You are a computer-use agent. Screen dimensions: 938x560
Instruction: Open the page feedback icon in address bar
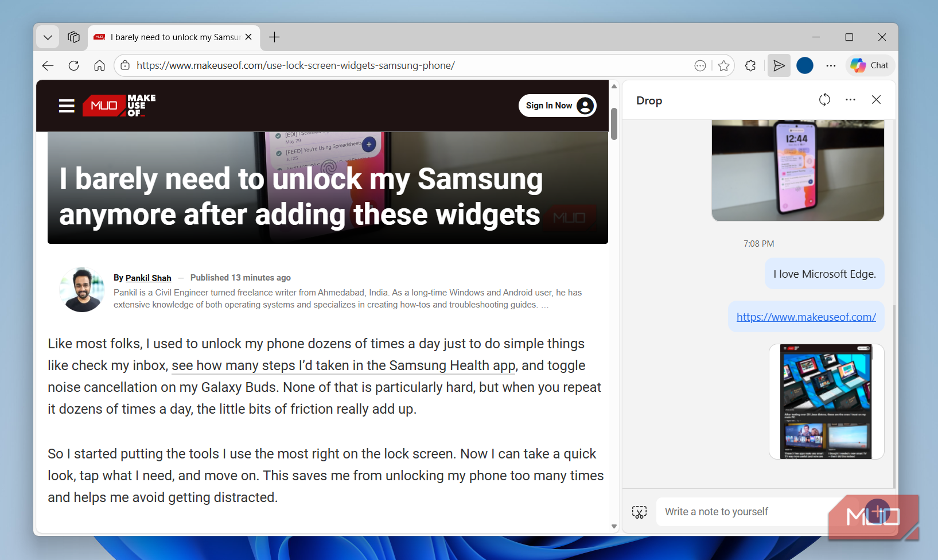[700, 65]
